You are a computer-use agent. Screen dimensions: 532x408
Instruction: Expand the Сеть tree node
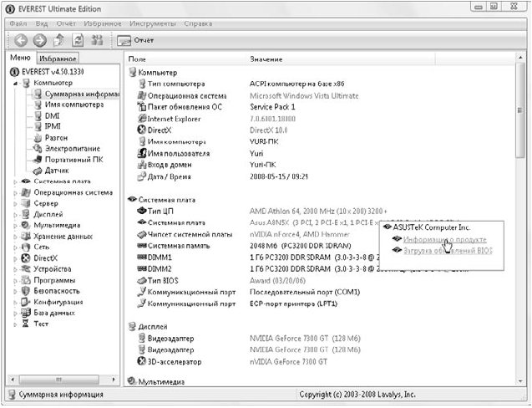[15, 247]
